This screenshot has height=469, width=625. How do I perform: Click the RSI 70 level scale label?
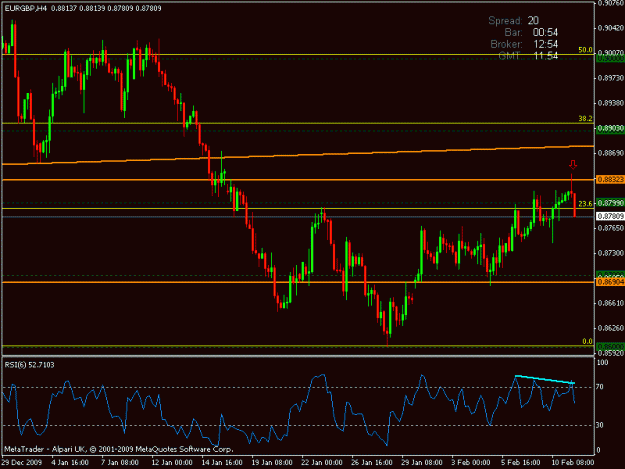600,387
